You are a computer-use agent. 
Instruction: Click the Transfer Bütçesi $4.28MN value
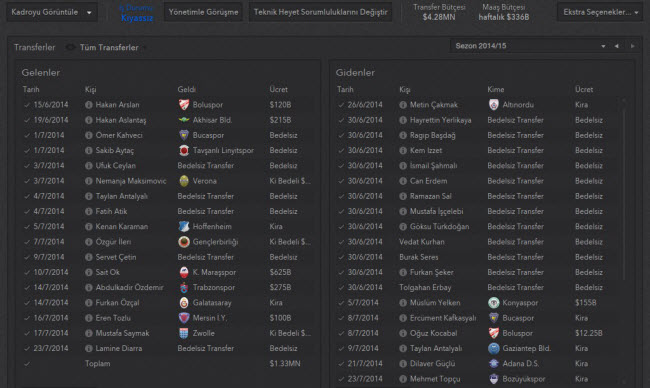point(439,17)
